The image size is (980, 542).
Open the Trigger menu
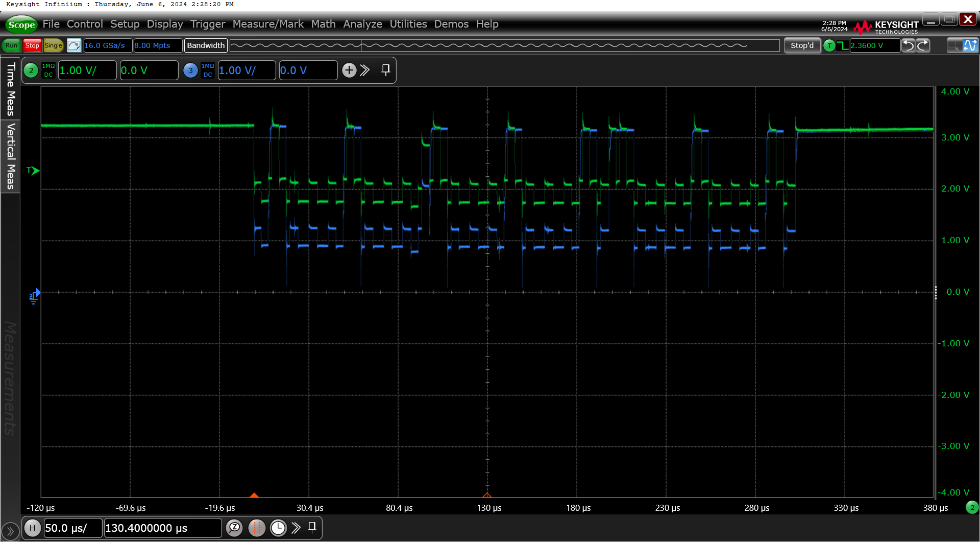(208, 24)
